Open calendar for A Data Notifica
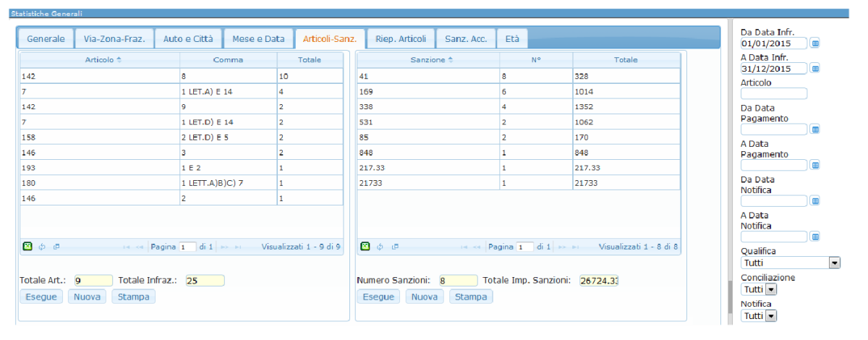 click(815, 237)
